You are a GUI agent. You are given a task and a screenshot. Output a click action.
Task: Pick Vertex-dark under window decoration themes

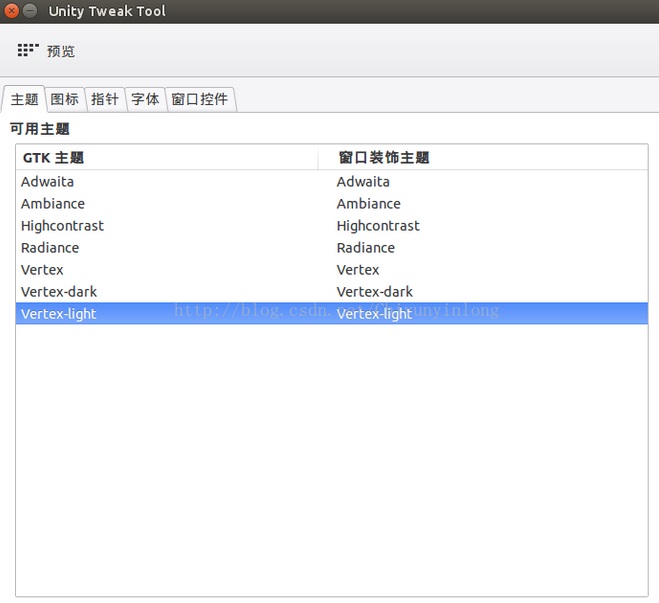[x=375, y=292]
